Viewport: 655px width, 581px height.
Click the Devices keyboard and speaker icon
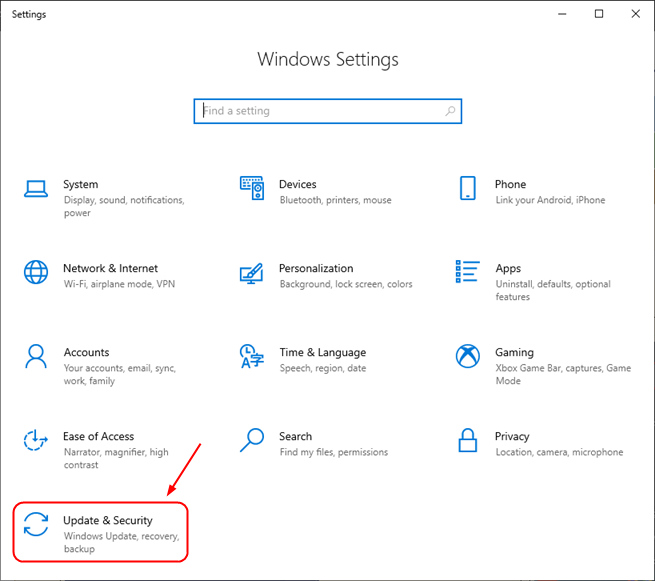(252, 188)
